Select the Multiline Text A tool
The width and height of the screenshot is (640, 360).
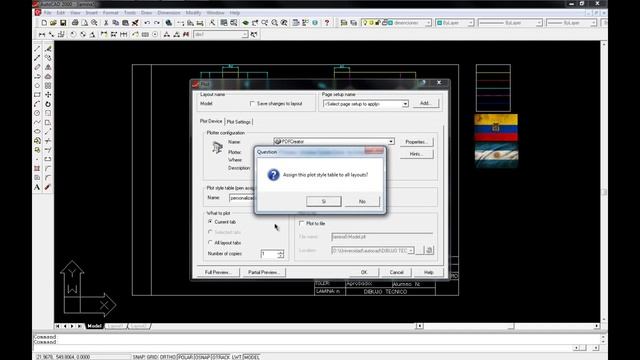pos(37,187)
